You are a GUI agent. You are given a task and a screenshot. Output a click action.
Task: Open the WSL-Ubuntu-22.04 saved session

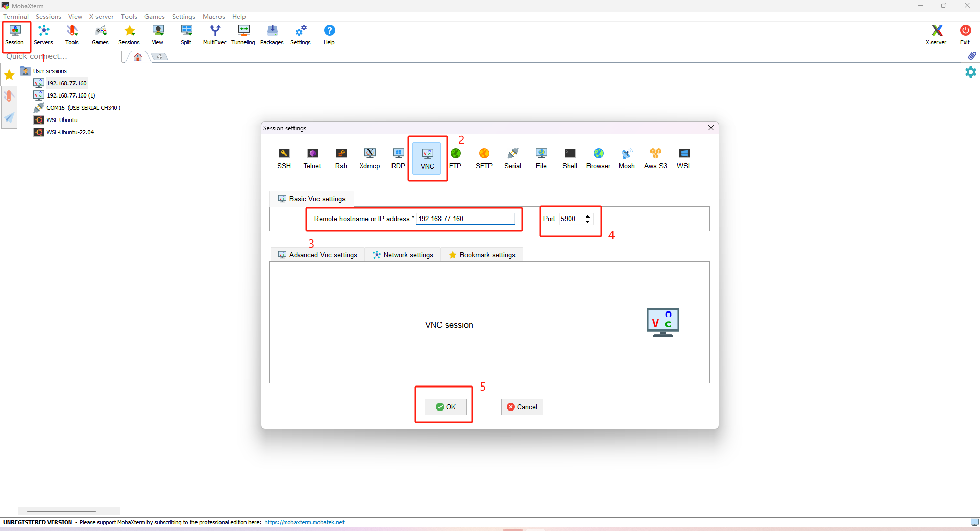coord(70,132)
